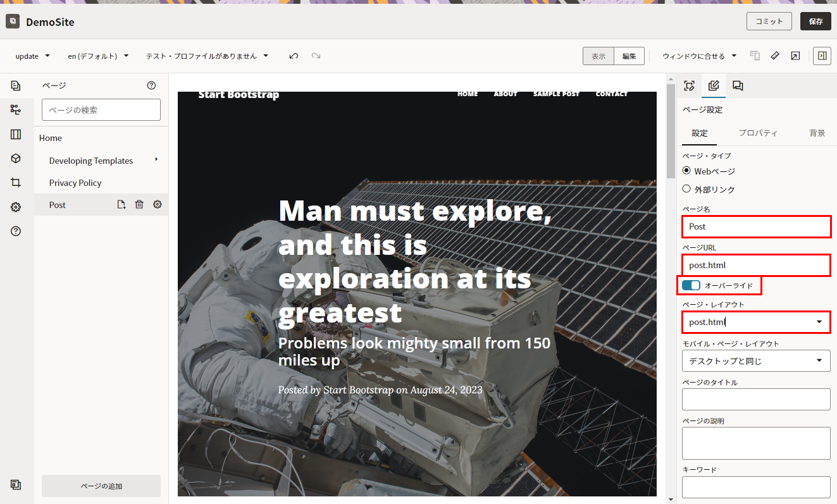837x504 pixels.
Task: Open the en (default) language dropdown
Action: [98, 56]
